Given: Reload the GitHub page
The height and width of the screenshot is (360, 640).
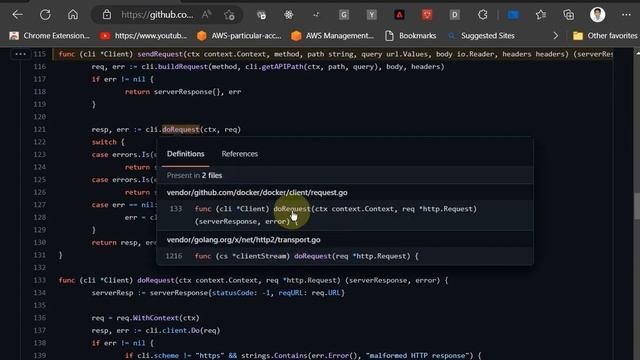Looking at the screenshot, I should tap(45, 15).
